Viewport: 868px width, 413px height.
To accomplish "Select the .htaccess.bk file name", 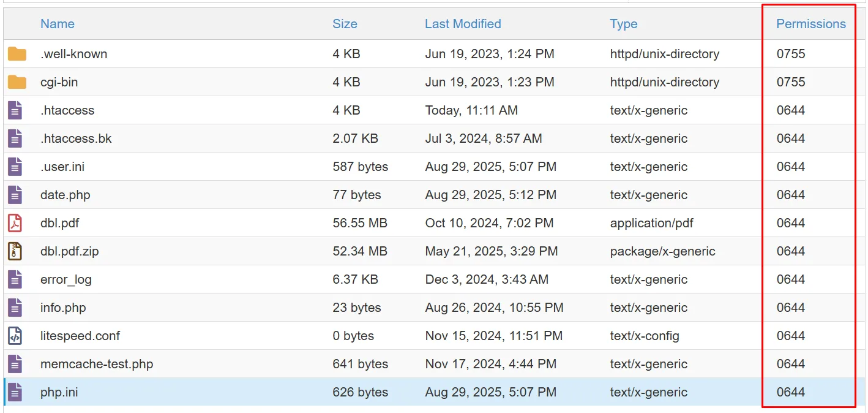I will pyautogui.click(x=76, y=138).
